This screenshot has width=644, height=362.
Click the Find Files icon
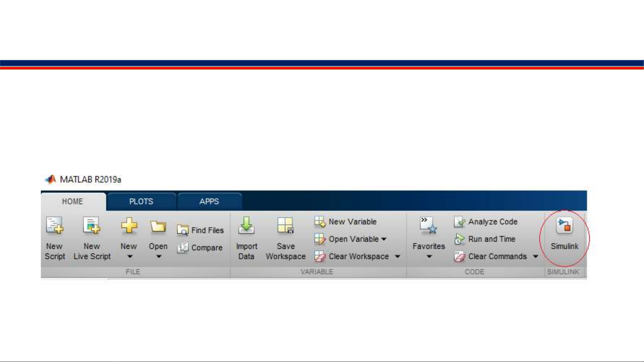(x=182, y=230)
